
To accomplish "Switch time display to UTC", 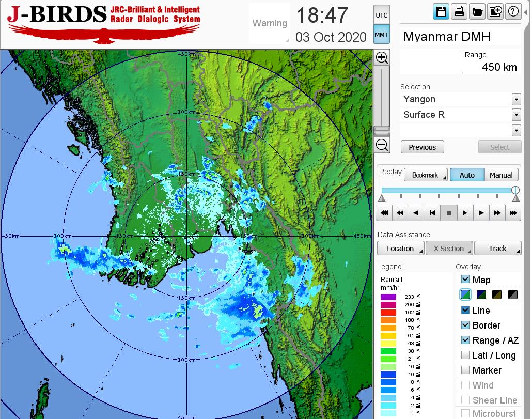I will (x=381, y=15).
